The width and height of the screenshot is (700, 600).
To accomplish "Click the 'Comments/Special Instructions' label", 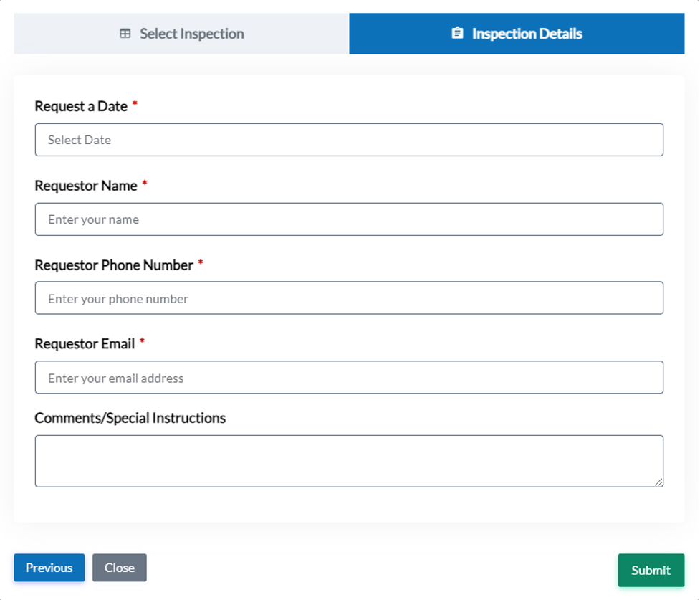I will 130,418.
